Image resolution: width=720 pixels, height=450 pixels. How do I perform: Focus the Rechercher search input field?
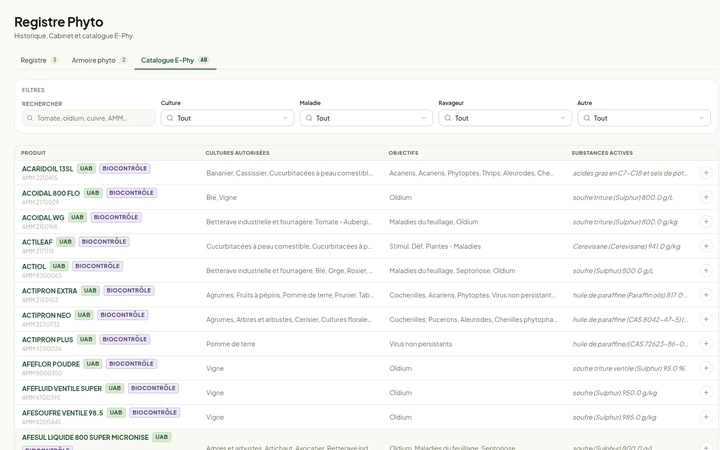88,118
